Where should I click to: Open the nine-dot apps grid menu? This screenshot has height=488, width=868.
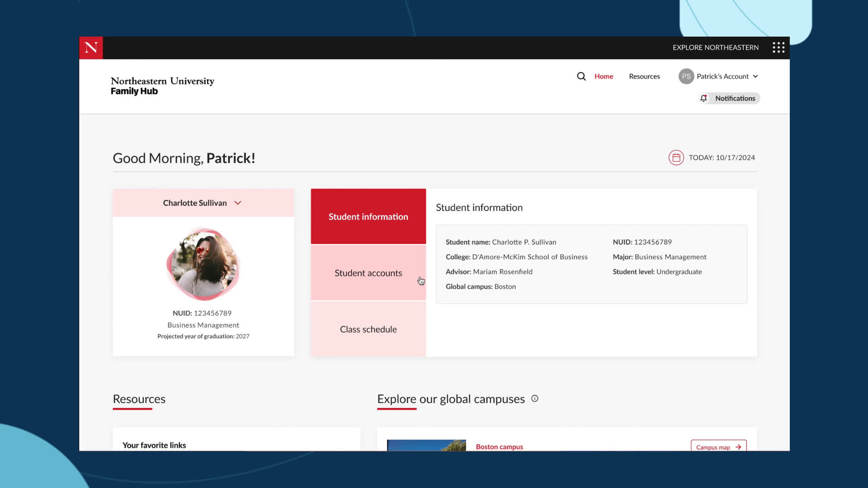(x=778, y=47)
